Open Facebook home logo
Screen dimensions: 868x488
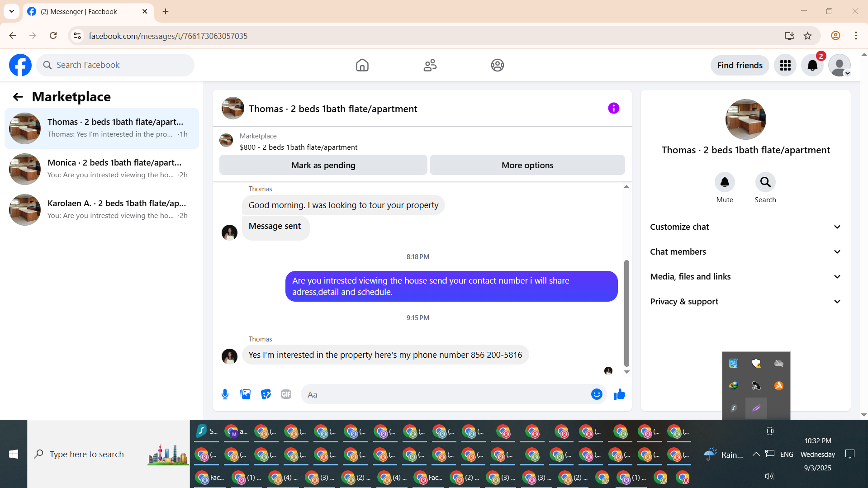(20, 65)
